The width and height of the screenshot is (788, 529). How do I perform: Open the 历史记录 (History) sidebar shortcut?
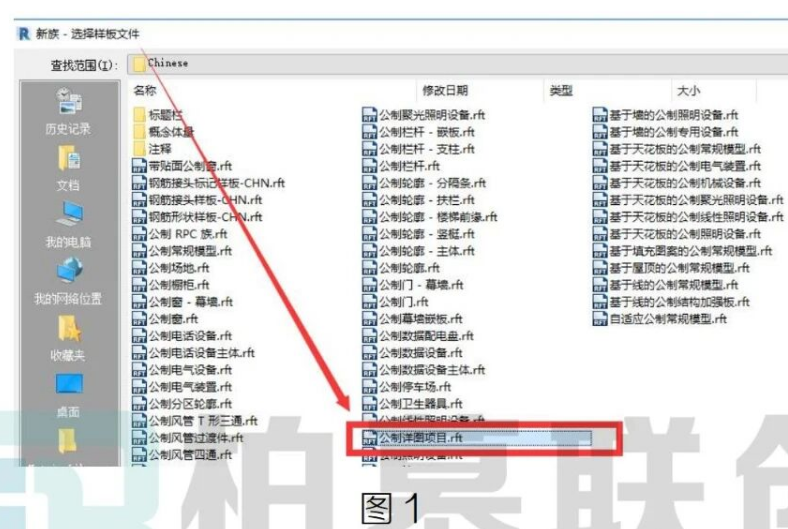tap(68, 112)
